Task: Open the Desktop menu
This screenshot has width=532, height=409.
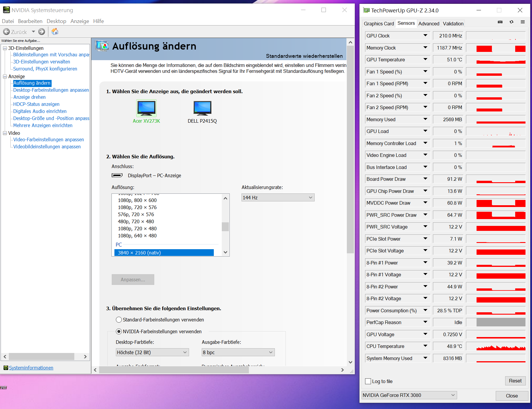Action: pyautogui.click(x=56, y=21)
